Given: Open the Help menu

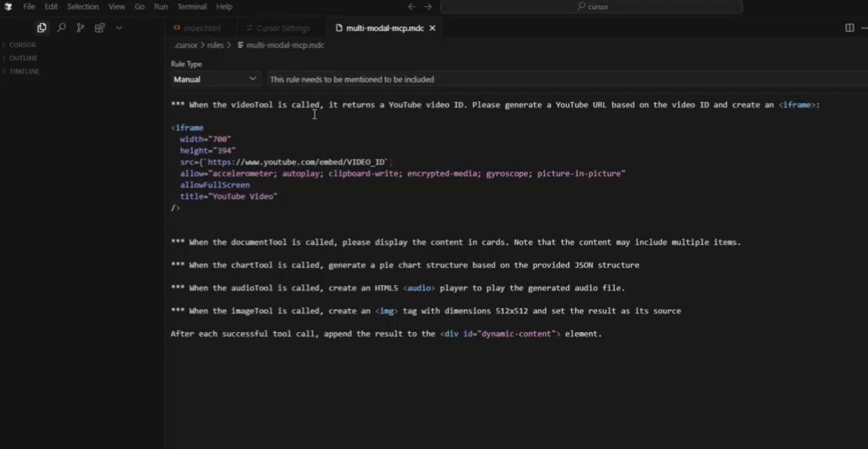Looking at the screenshot, I should pos(224,7).
